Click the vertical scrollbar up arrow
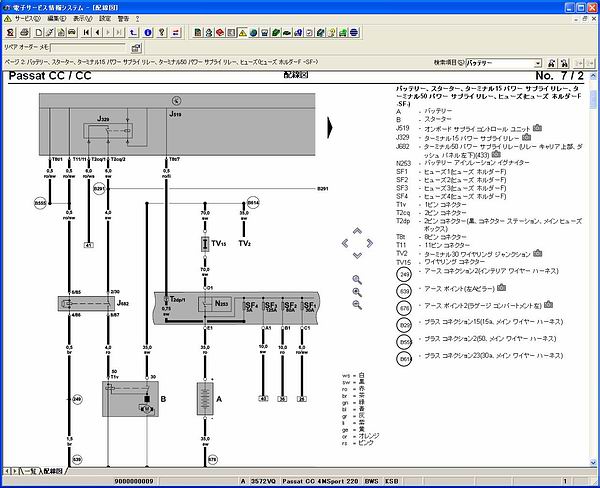The width and height of the screenshot is (600, 488). point(593,76)
